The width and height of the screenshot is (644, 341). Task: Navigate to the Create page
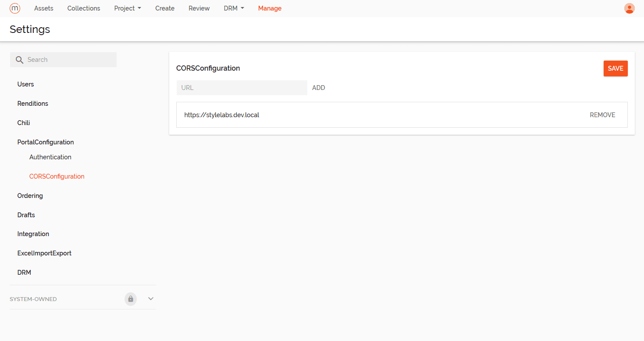point(165,8)
